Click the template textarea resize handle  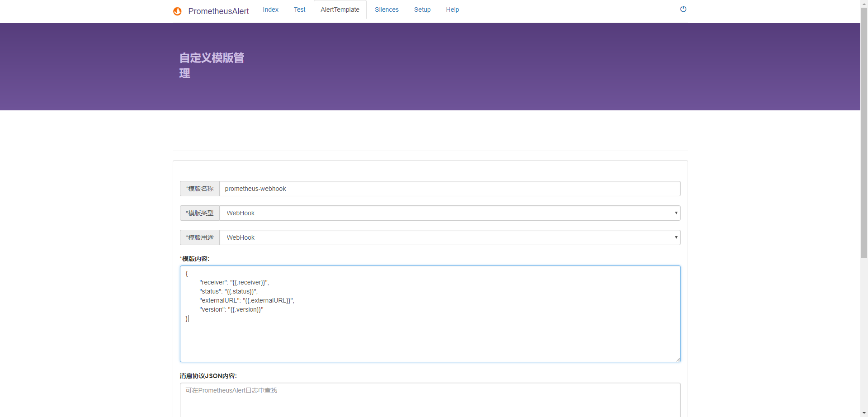click(x=678, y=359)
